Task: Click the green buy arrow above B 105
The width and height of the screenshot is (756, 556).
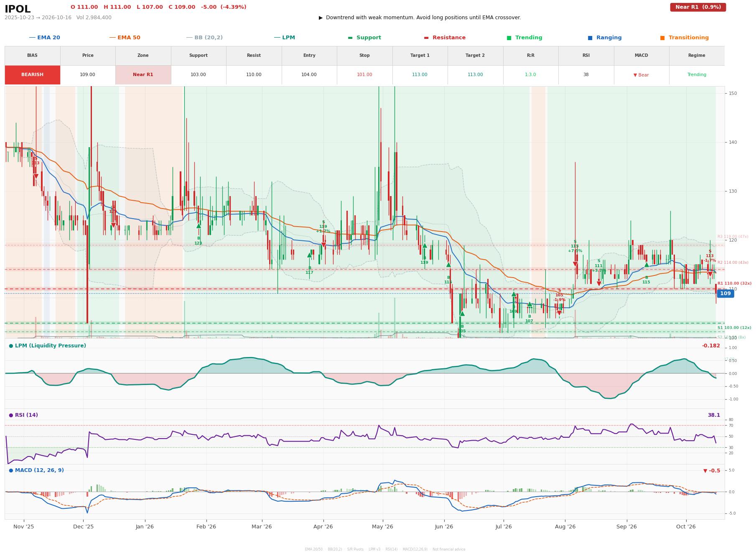Action: click(x=462, y=314)
